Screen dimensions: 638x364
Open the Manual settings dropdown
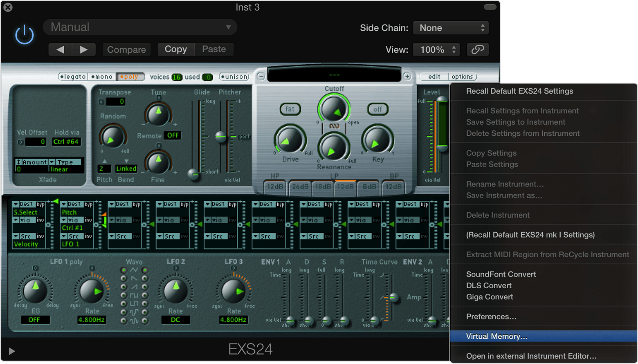tap(140, 27)
